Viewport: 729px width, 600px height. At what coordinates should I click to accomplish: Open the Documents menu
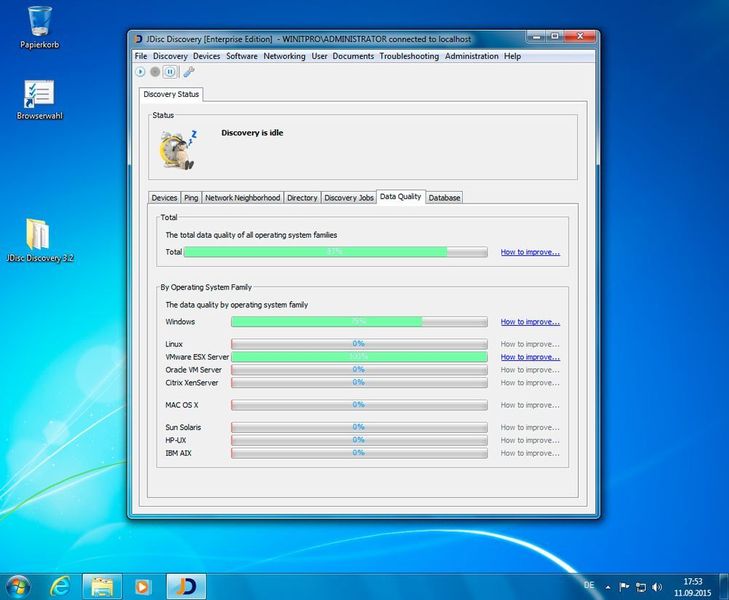353,56
